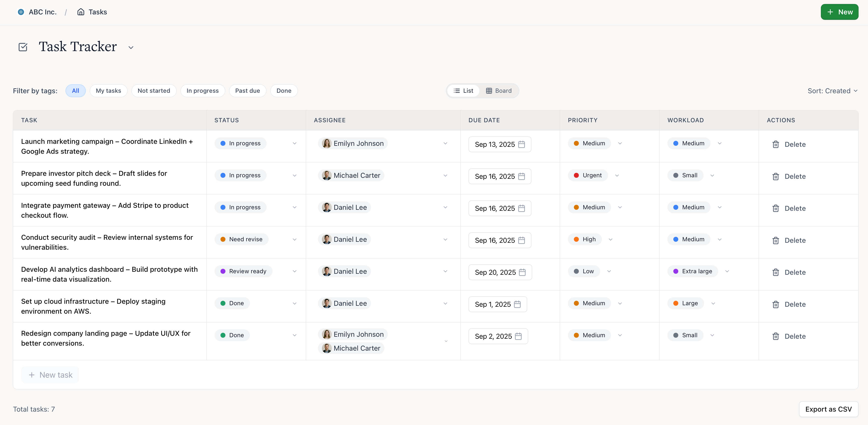Click Emilyn Johnson's avatar thumbnail
Image resolution: width=868 pixels, height=425 pixels.
[327, 143]
